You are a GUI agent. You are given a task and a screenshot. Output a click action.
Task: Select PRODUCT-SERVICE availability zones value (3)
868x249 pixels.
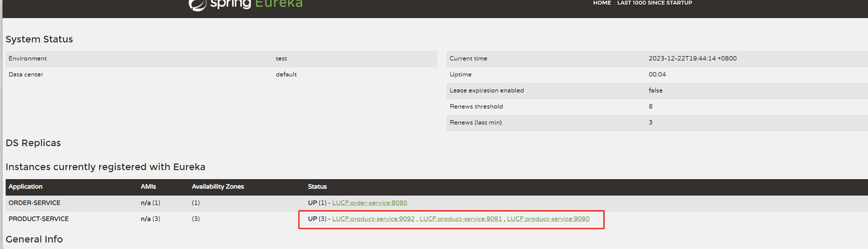point(195,219)
